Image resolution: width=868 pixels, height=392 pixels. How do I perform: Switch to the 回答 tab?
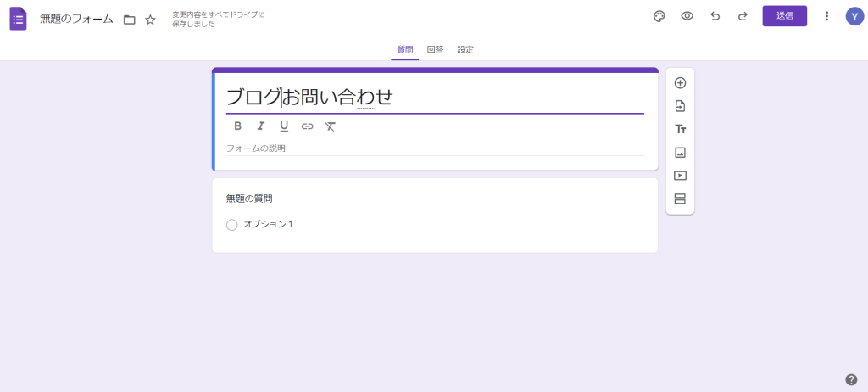point(435,50)
